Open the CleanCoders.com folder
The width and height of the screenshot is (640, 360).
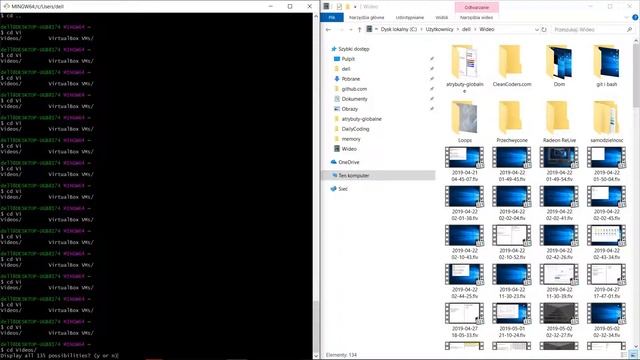[x=512, y=65]
